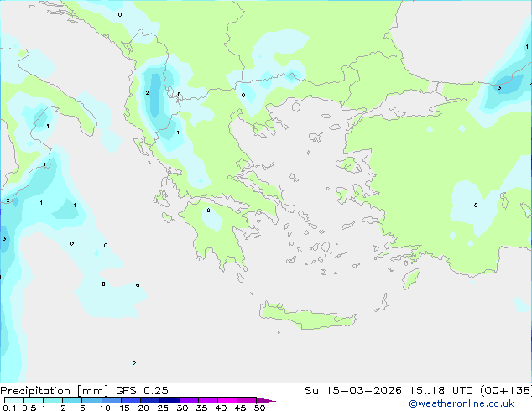The image size is (532, 411).
Task: Click the legend arrow tip above 50 mm
Action: [x=266, y=400]
